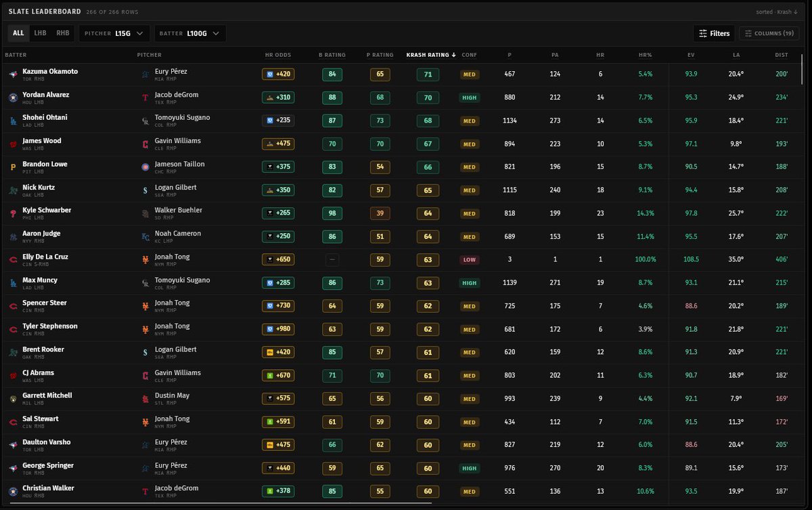
Task: Click +420 odds for Kazuma Okamoto
Action: click(278, 75)
